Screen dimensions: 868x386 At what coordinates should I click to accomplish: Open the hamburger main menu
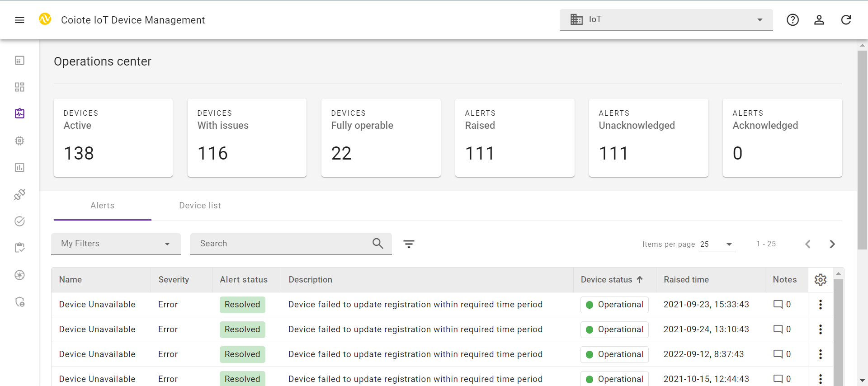(19, 20)
